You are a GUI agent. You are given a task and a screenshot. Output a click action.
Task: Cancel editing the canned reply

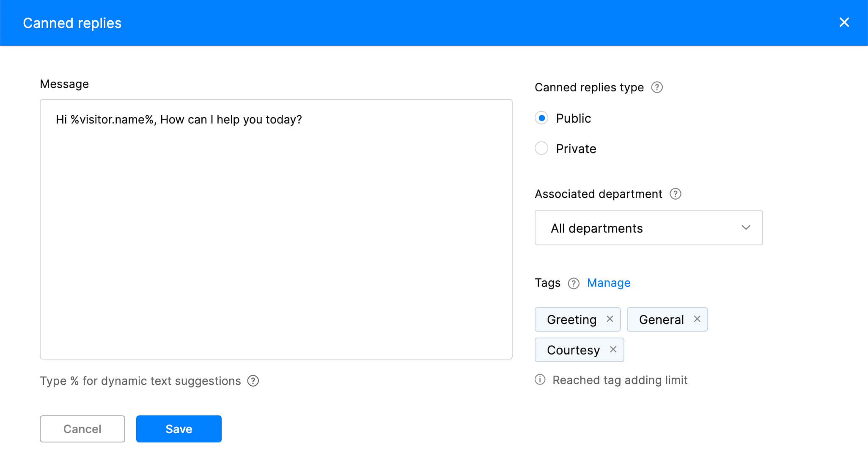pos(82,429)
